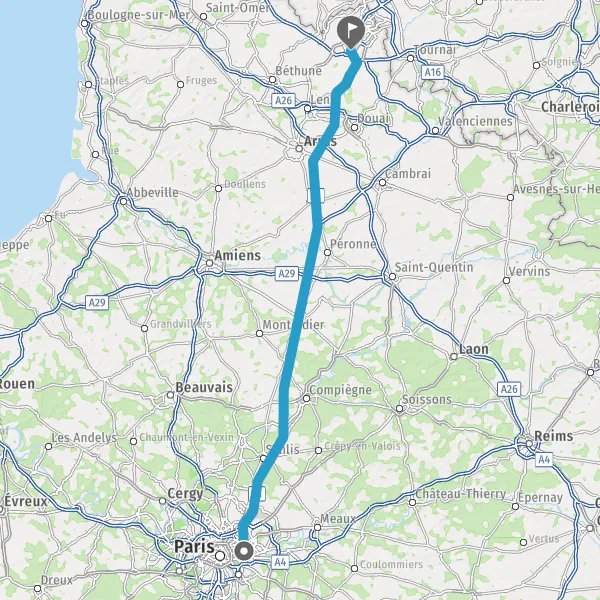Select the Laon town label

coord(473,349)
